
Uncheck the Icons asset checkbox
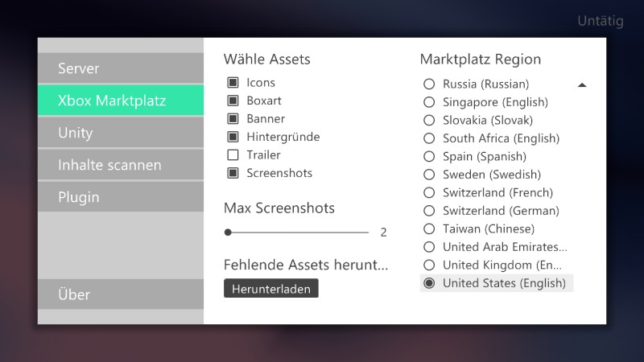click(x=233, y=83)
